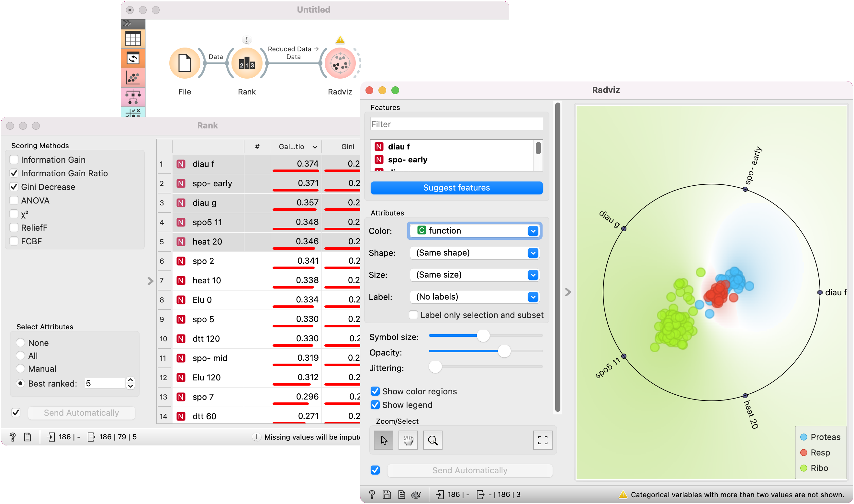Click the Radviz status warning triangle
Viewport: 854px width, 504px height.
[623, 495]
